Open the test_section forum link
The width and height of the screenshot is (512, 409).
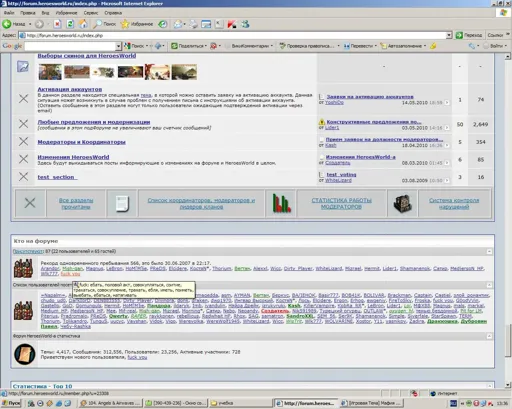[57, 177]
